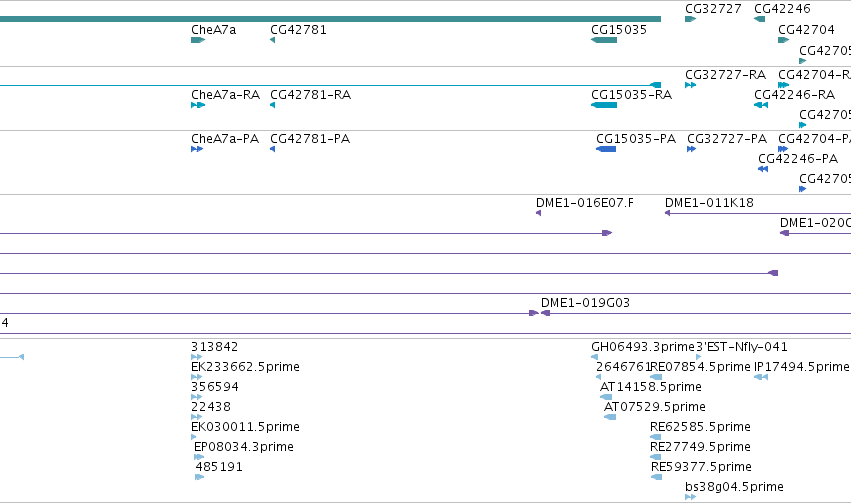The width and height of the screenshot is (851, 503).
Task: Select the long teal gene span bar
Action: [331, 19]
